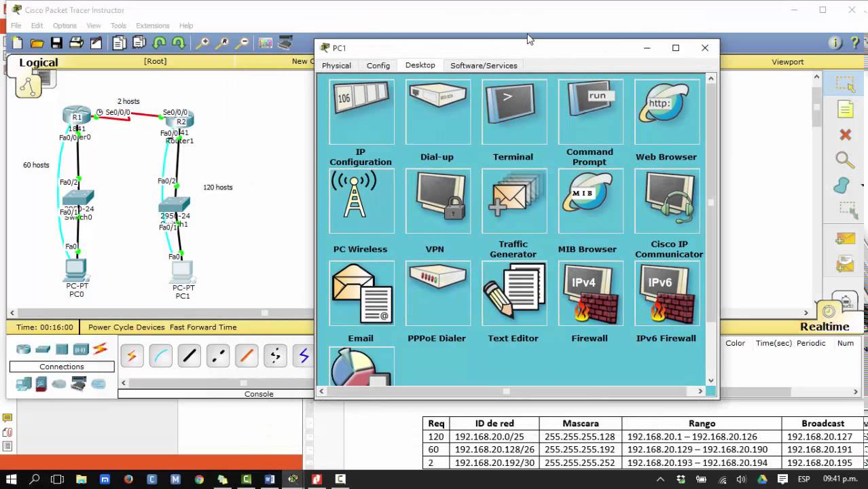The width and height of the screenshot is (868, 489).
Task: Click Windows taskbar search icon
Action: [x=35, y=479]
